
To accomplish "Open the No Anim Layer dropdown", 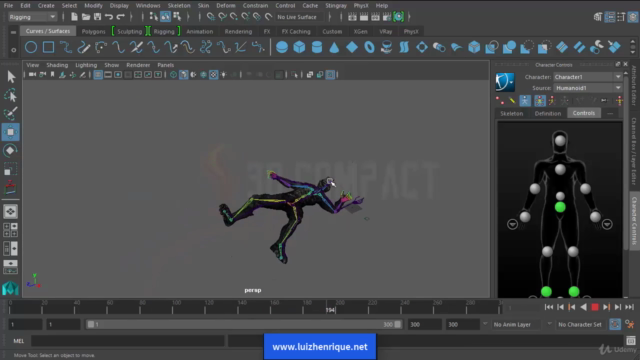I will (x=518, y=324).
